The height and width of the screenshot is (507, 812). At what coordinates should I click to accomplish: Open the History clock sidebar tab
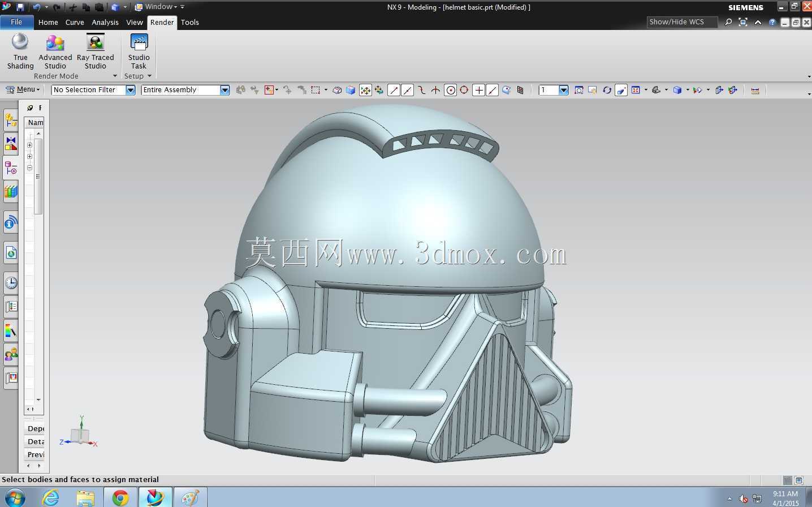point(11,283)
